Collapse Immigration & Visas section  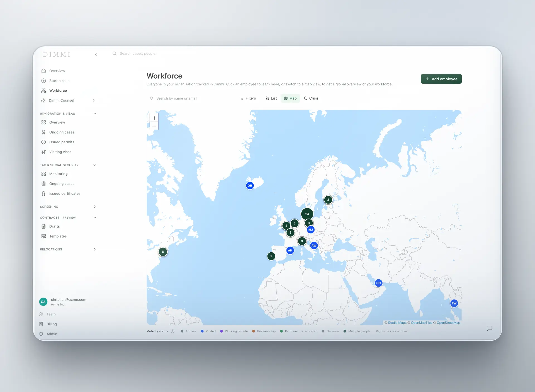[95, 113]
